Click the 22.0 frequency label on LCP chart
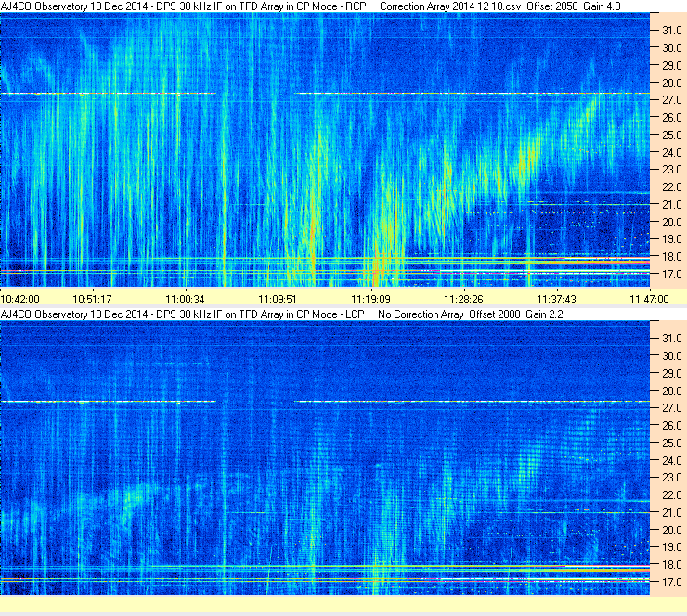This screenshot has height=616, width=687. point(671,495)
